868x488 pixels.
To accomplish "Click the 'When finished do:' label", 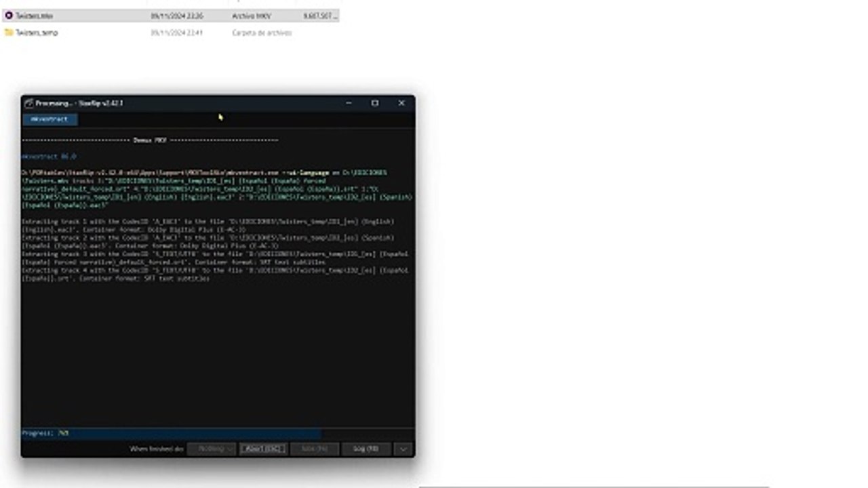I will 156,449.
